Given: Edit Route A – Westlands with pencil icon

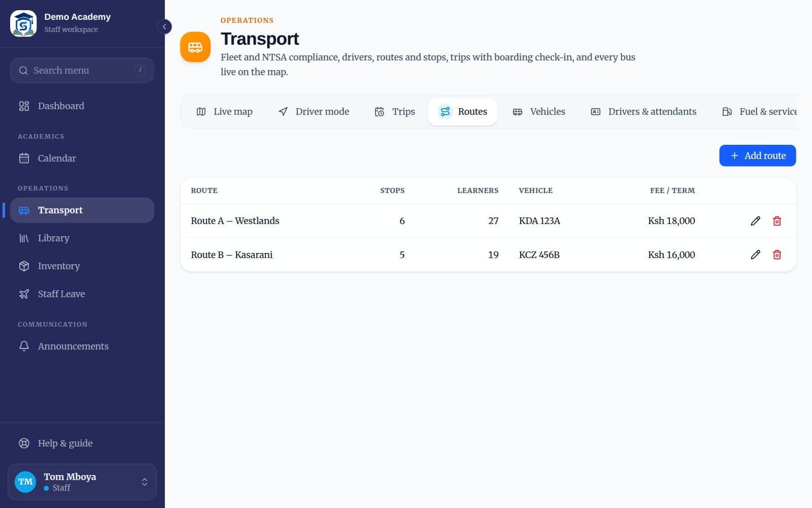Looking at the screenshot, I should tap(755, 221).
